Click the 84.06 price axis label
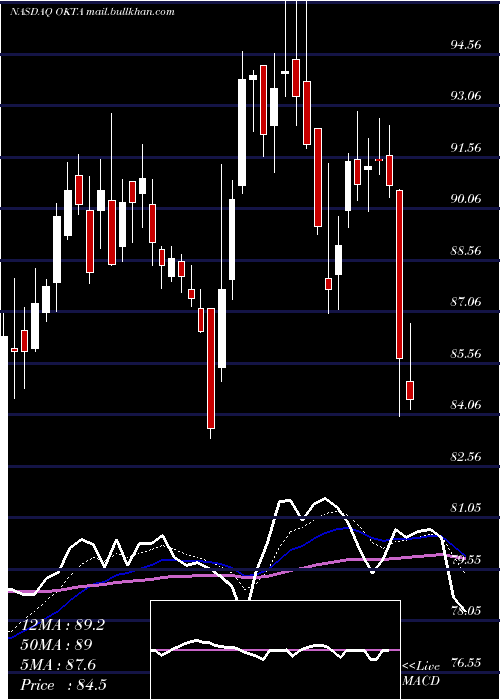This screenshot has height=700, width=500. tap(466, 405)
